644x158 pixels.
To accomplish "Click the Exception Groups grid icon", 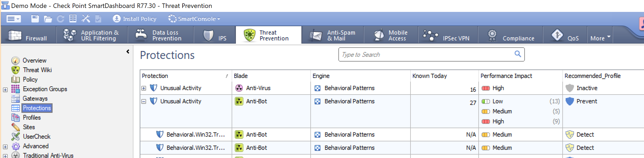I will 15,89.
